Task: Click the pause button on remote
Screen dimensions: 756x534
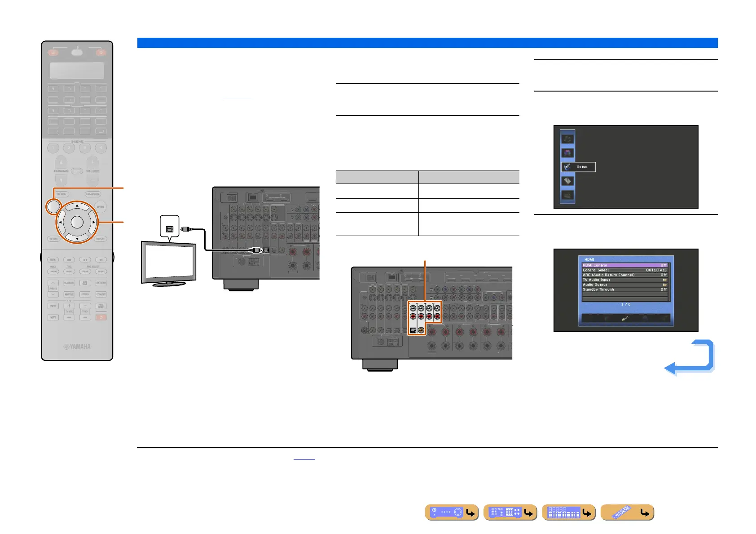Action: click(85, 260)
